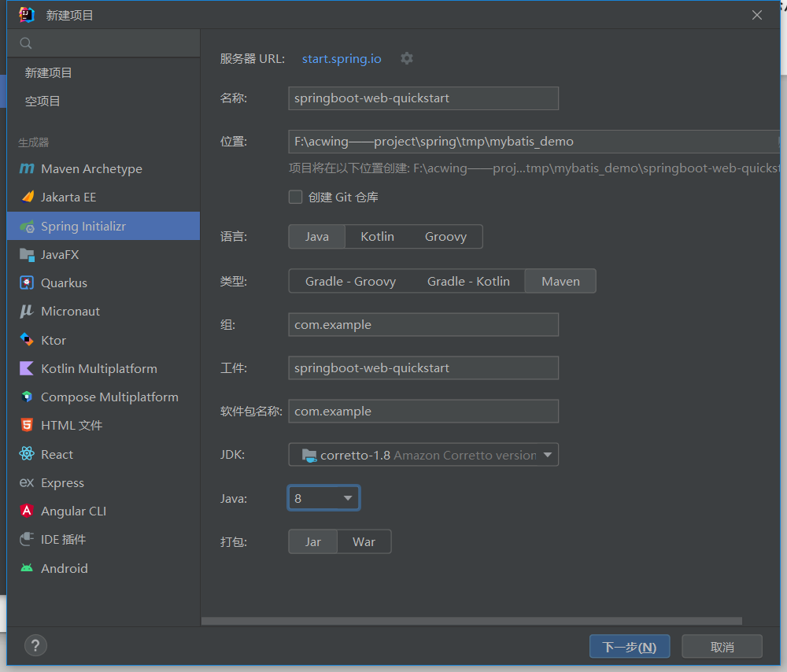Select the Jakarta EE generator
The height and width of the screenshot is (672, 787).
tap(104, 197)
